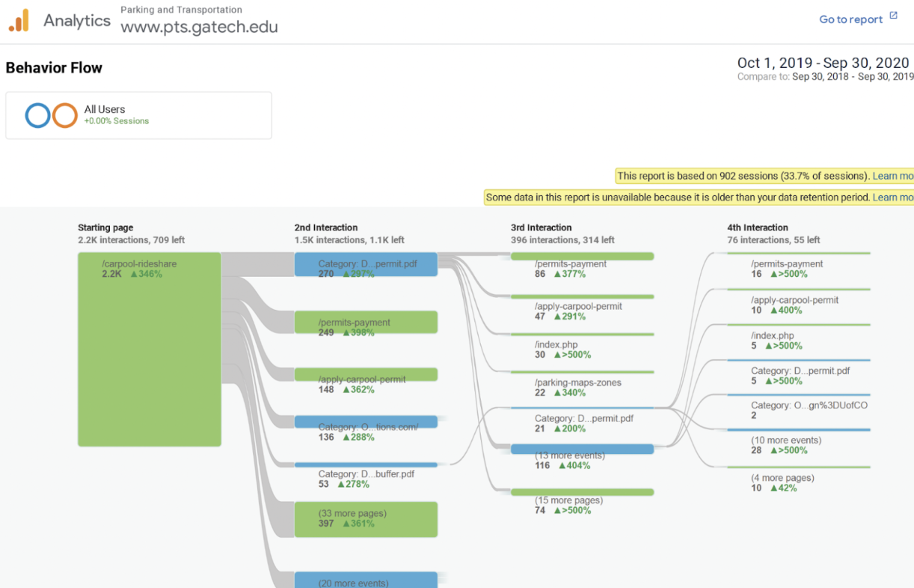Open the Go to report link
914x588 pixels.
coord(851,19)
